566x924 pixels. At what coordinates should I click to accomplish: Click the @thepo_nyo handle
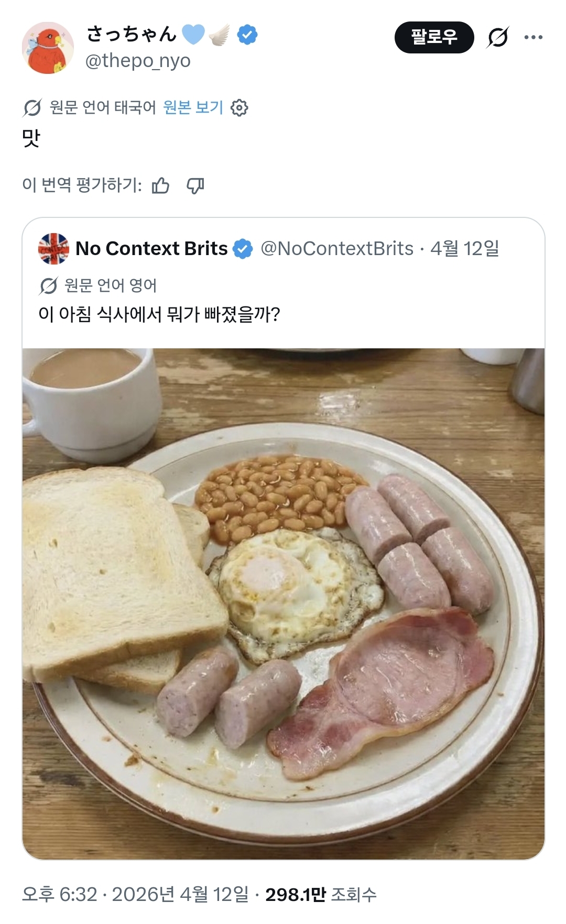tap(138, 61)
